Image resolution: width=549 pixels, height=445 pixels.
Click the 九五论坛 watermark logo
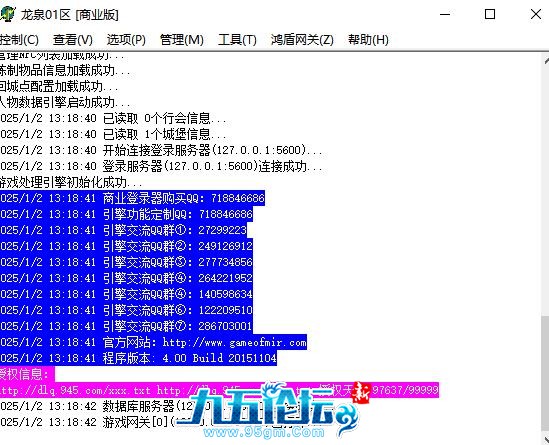(270, 410)
